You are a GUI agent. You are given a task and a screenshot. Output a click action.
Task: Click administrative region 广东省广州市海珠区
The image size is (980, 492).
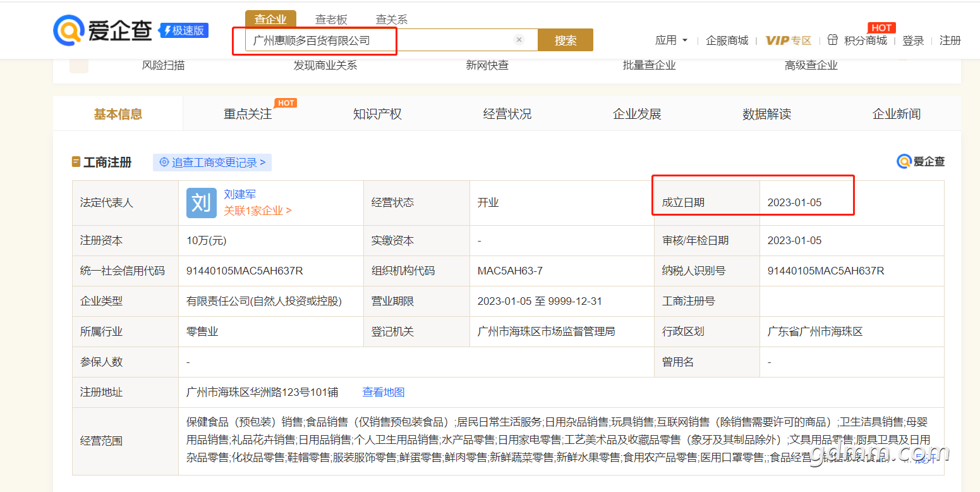pos(815,331)
